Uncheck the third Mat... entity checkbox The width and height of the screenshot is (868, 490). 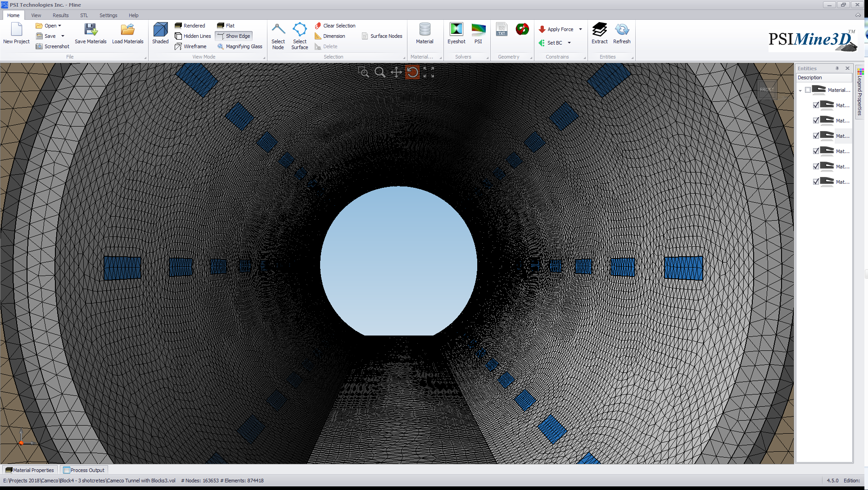pyautogui.click(x=816, y=136)
